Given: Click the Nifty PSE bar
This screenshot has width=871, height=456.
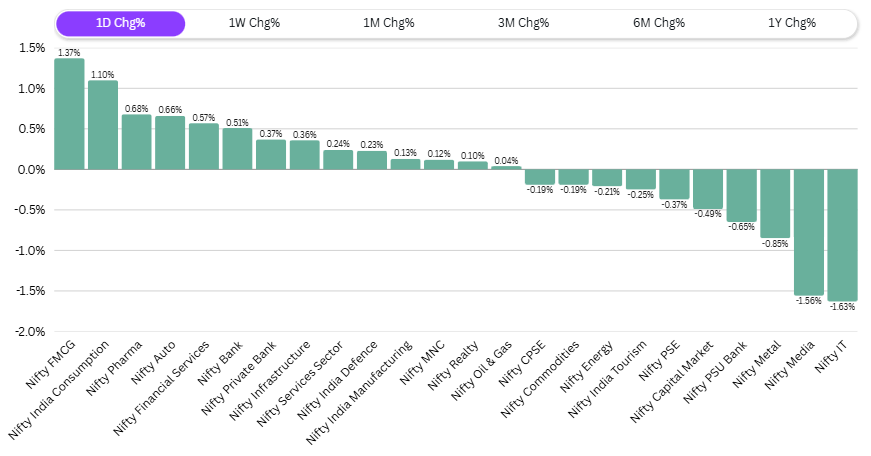Looking at the screenshot, I should point(674,184).
